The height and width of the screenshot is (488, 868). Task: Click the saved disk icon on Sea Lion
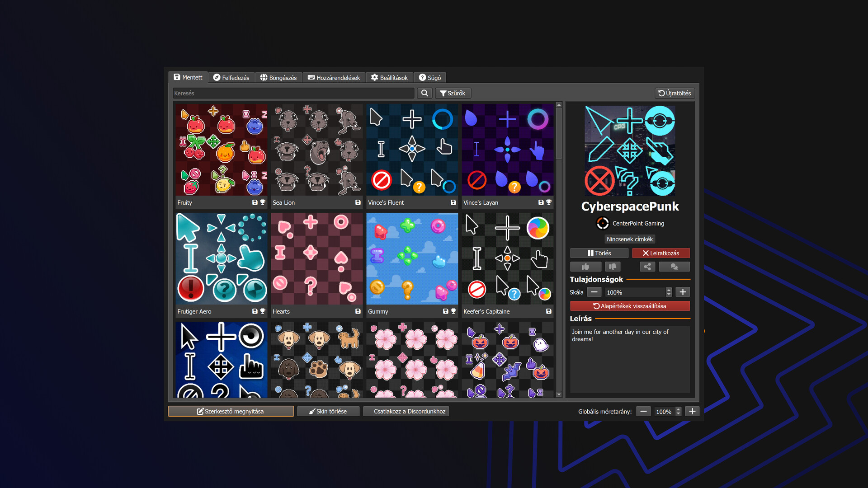pos(358,202)
